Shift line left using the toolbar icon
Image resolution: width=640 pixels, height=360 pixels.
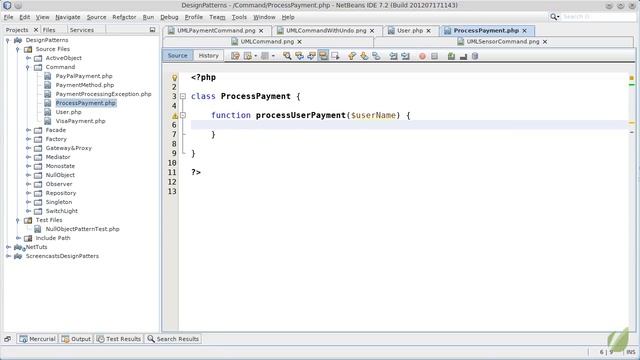393,56
